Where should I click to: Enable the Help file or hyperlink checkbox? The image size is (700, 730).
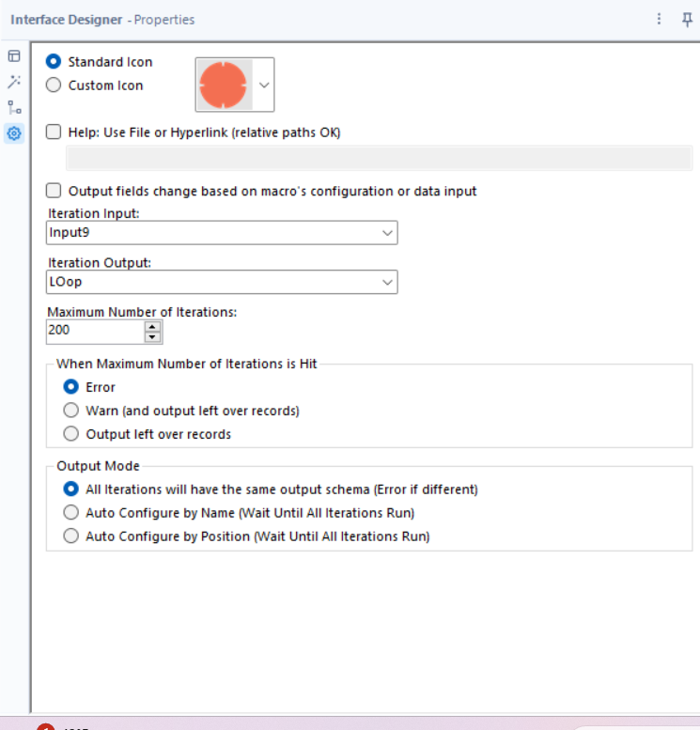pyautogui.click(x=54, y=132)
